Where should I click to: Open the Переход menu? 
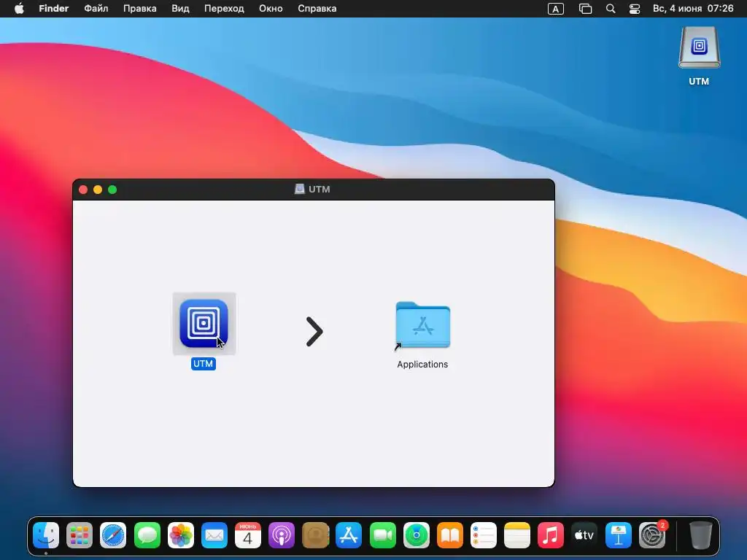coord(224,9)
